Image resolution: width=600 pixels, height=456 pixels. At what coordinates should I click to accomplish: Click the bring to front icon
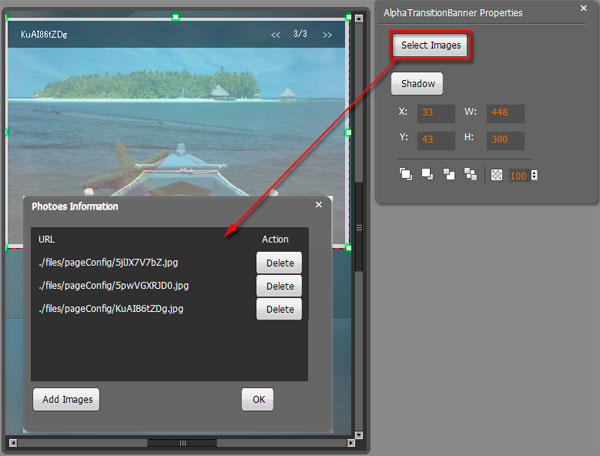click(405, 174)
